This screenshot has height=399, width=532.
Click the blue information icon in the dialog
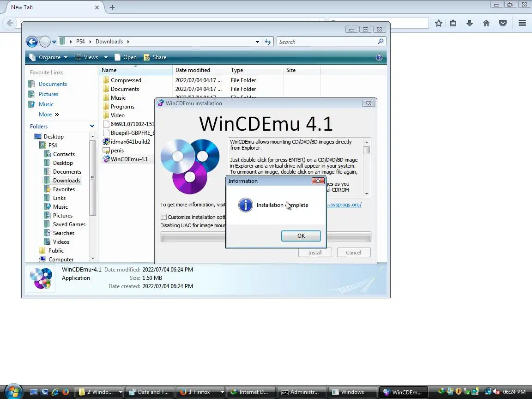pos(246,205)
